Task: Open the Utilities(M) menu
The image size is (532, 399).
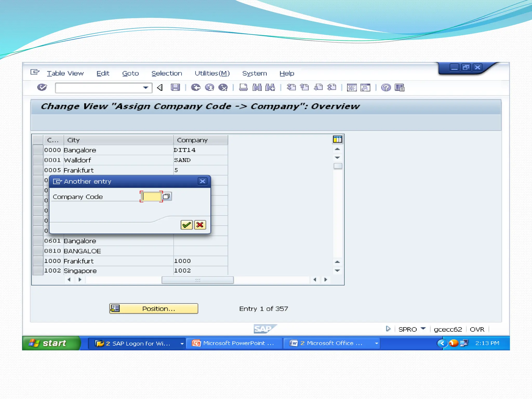Action: point(212,74)
